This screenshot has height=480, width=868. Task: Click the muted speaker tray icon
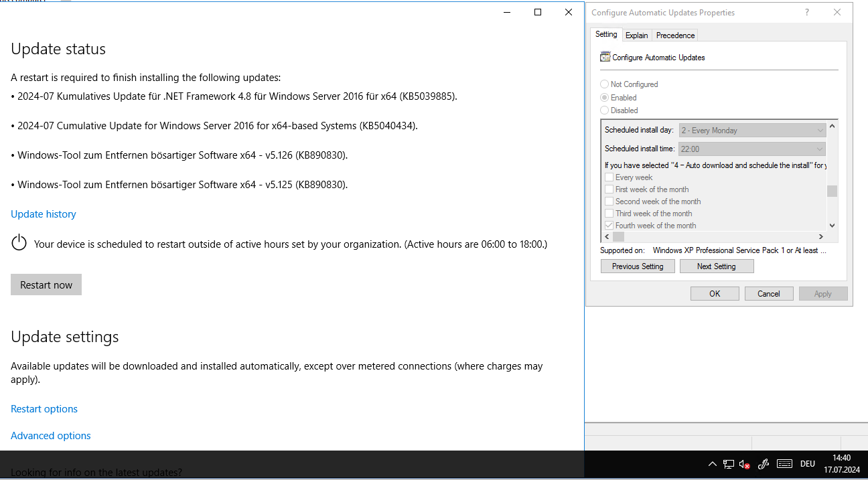click(745, 464)
